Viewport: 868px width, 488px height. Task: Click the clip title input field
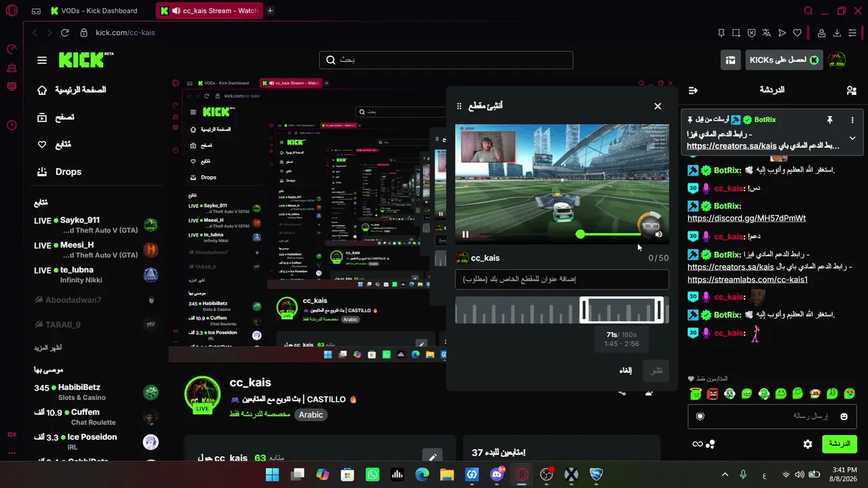pos(561,279)
